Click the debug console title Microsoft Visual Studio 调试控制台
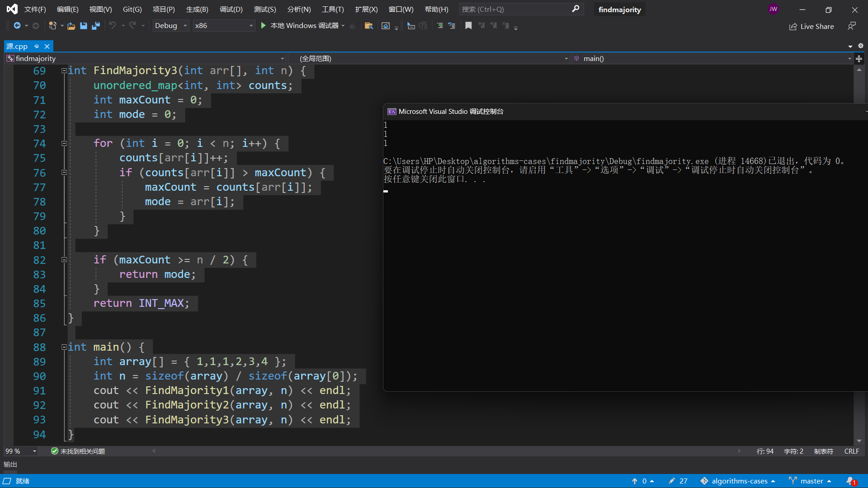Image resolution: width=868 pixels, height=488 pixels. pyautogui.click(x=451, y=112)
